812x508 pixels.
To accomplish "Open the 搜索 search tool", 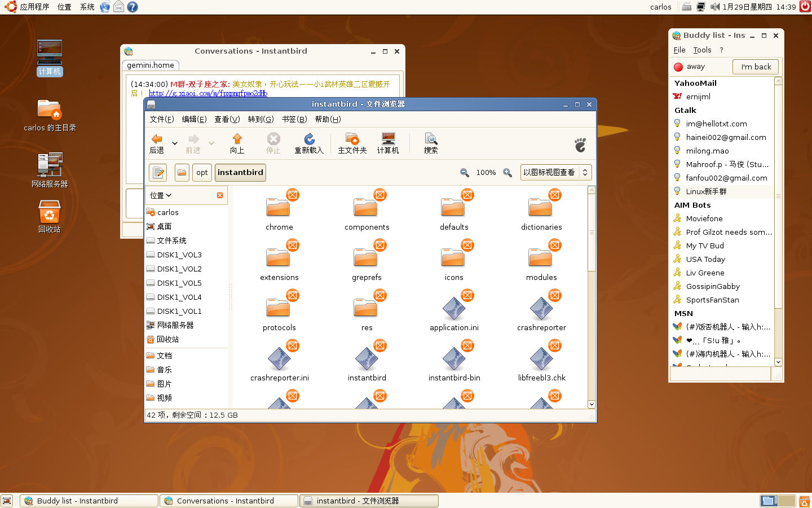I will coord(431,143).
